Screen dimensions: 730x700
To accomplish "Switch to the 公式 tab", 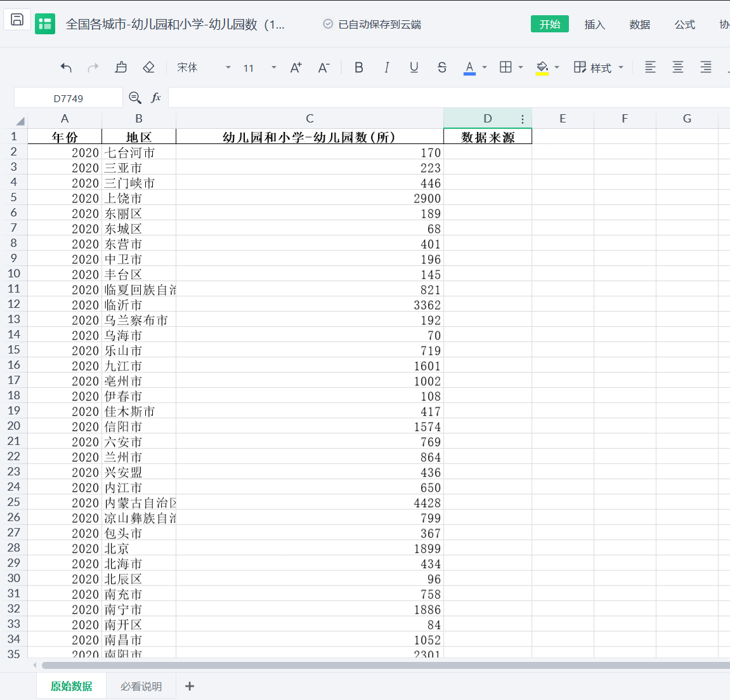I will pos(685,25).
